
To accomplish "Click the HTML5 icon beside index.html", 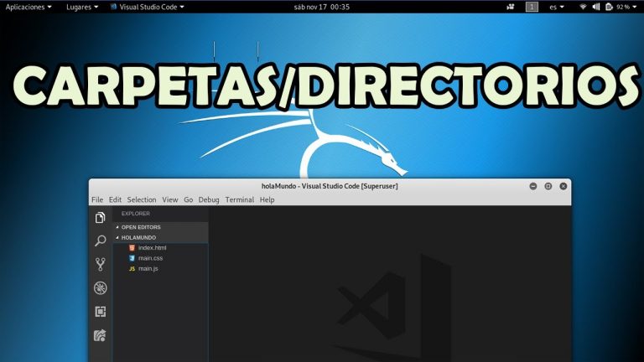I will click(x=132, y=248).
